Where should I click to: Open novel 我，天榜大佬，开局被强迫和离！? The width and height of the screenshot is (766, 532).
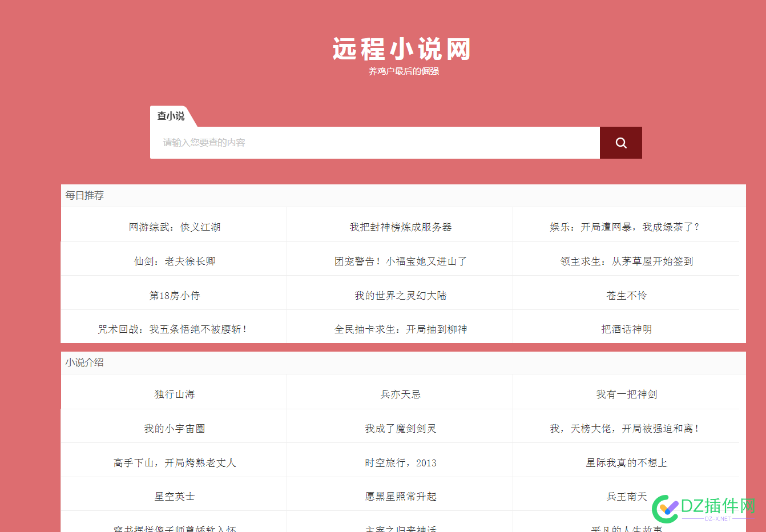[624, 429]
